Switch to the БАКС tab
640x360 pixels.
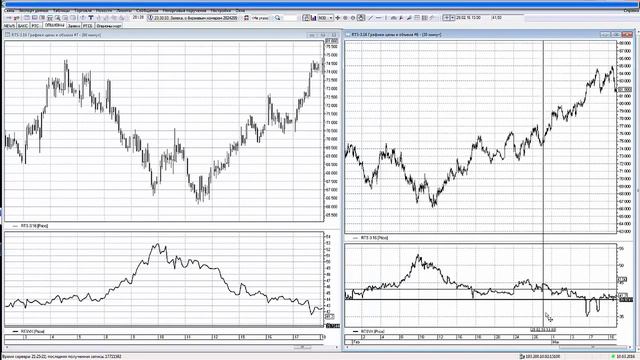pyautogui.click(x=22, y=26)
